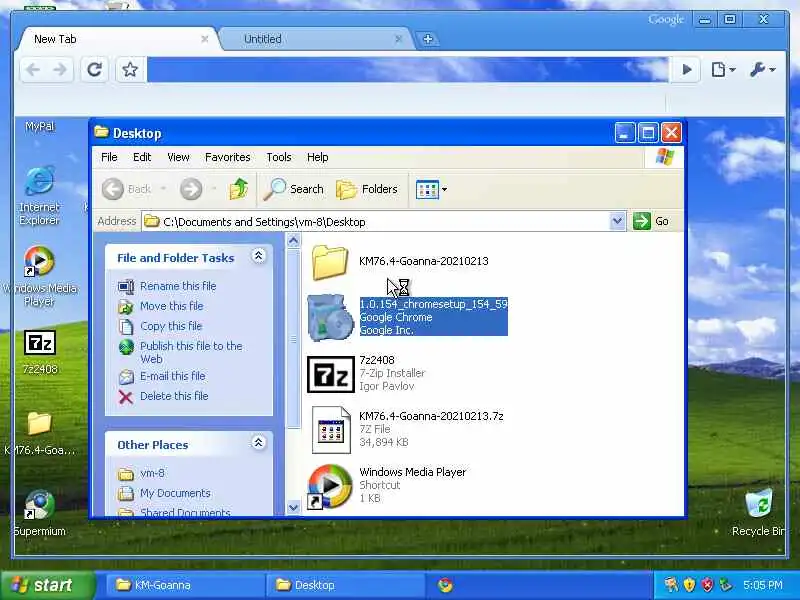The image size is (800, 600).
Task: Open the Favorites menu in Explorer
Action: tap(228, 157)
